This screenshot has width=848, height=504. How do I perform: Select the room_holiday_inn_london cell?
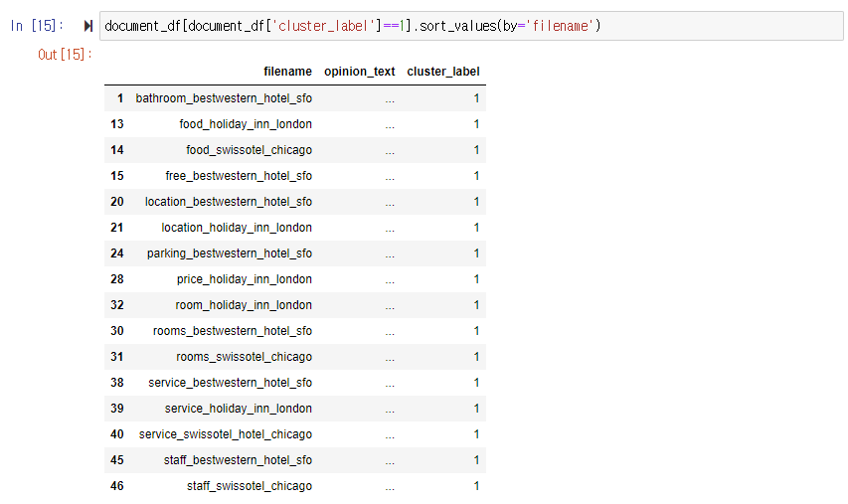244,305
